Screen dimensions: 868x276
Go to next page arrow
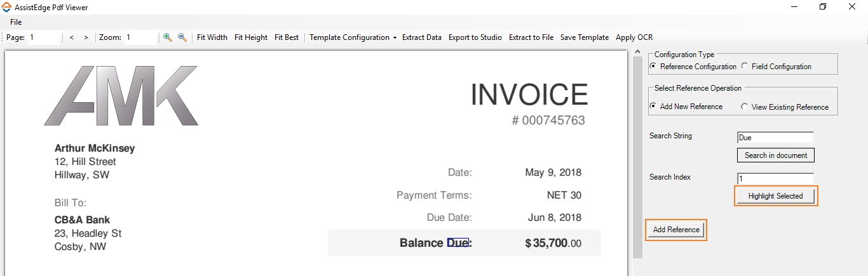tap(86, 37)
